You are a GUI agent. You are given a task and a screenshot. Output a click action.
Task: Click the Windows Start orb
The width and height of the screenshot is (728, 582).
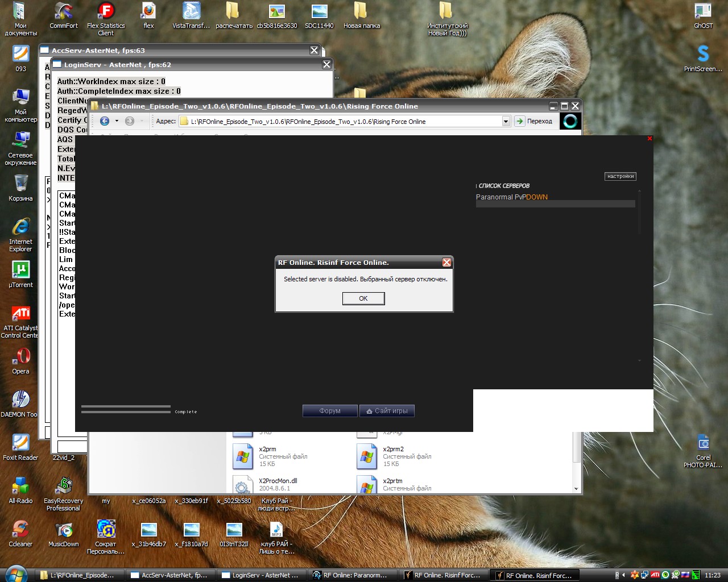16,575
